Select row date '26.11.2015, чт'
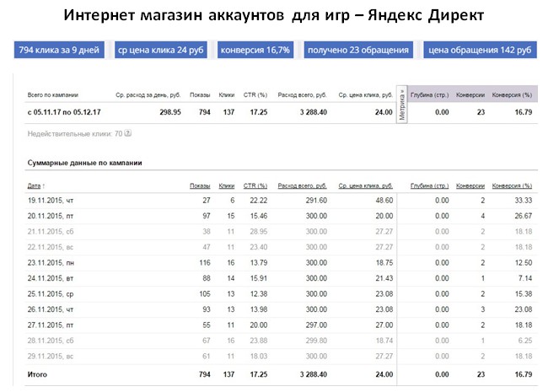This screenshot has width=559, height=392. point(51,309)
